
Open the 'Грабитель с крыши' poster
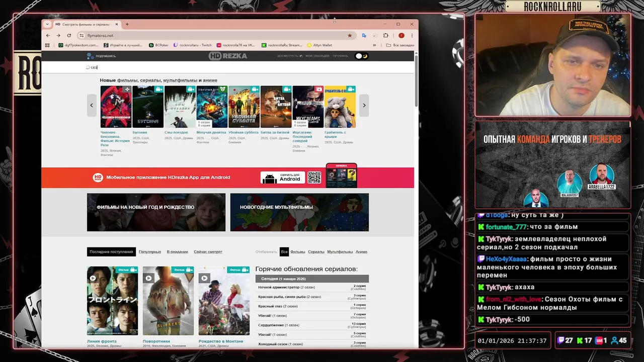coord(340,107)
